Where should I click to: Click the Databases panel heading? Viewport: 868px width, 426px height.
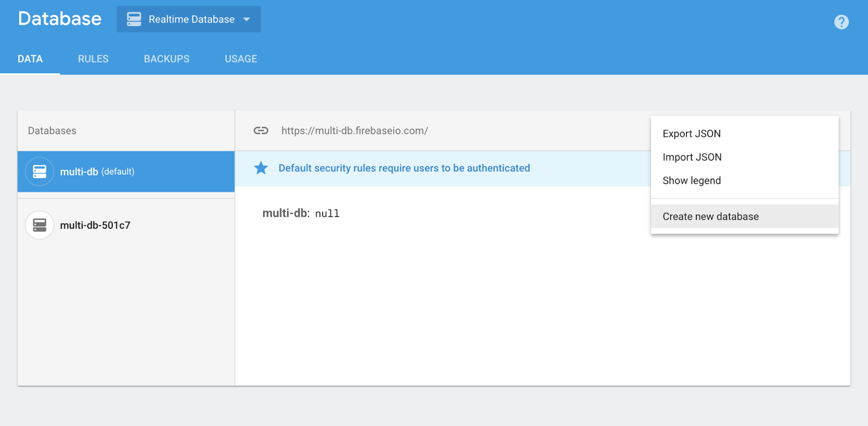click(52, 131)
